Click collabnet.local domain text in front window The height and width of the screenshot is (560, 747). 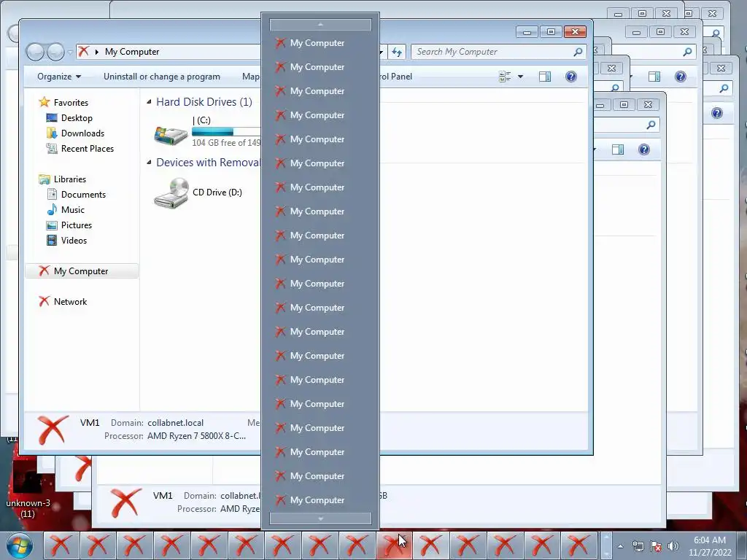click(175, 423)
